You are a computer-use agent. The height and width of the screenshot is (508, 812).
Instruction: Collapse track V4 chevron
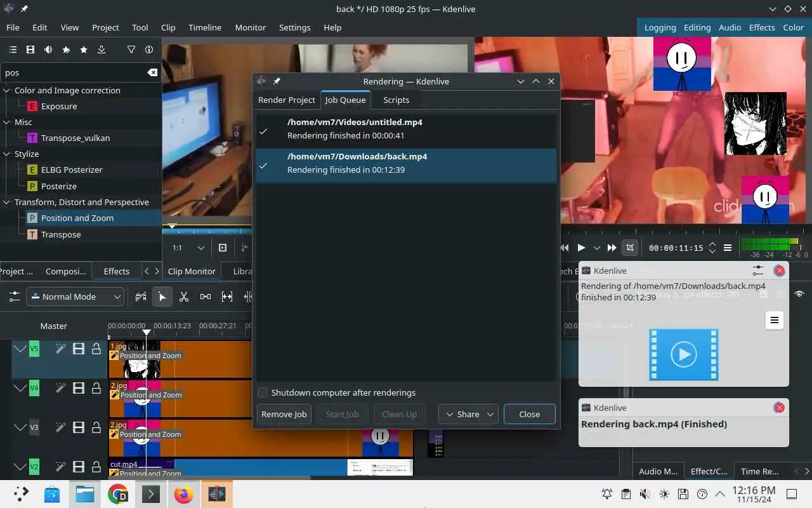pos(20,388)
